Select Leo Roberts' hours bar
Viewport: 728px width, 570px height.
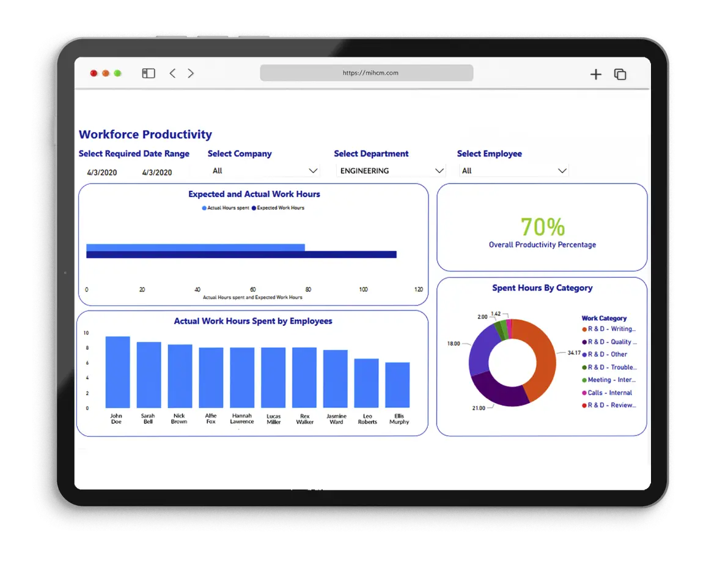click(x=366, y=383)
